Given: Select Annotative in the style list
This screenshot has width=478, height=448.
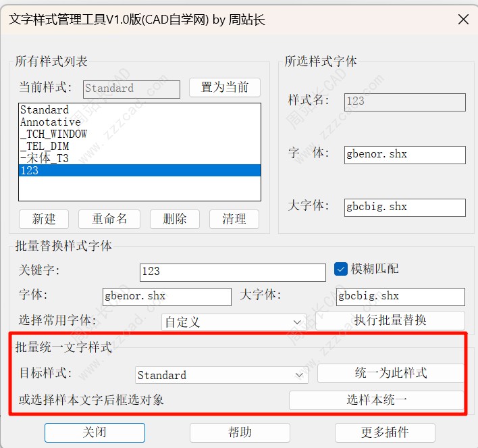Looking at the screenshot, I should pos(51,122).
